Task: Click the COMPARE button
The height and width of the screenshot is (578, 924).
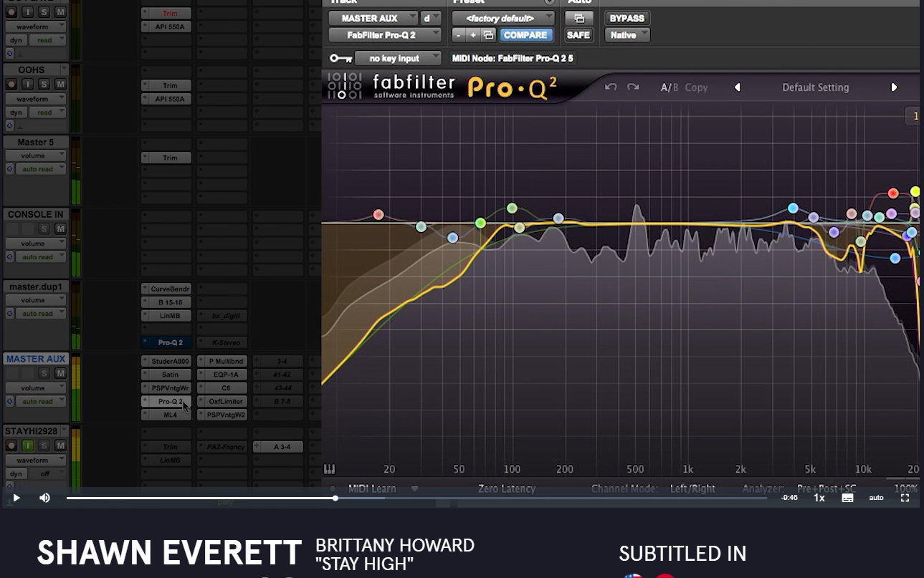Action: click(525, 35)
